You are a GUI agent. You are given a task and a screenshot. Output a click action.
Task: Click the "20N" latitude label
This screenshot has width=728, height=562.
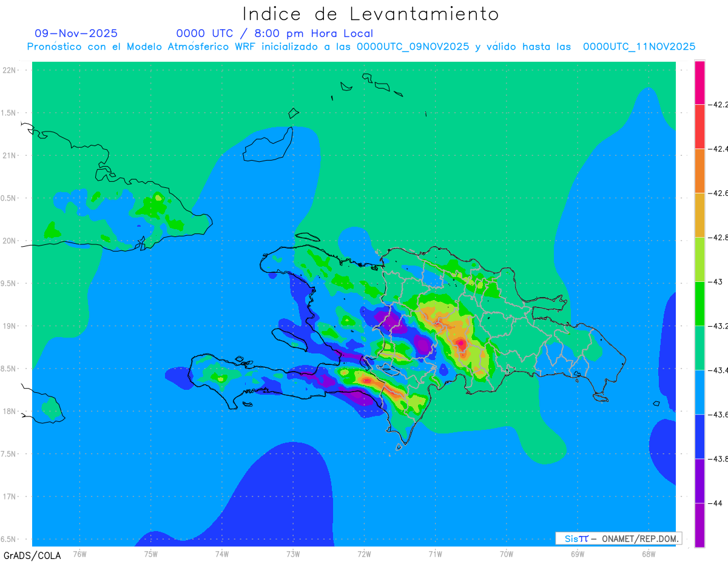tap(10, 241)
